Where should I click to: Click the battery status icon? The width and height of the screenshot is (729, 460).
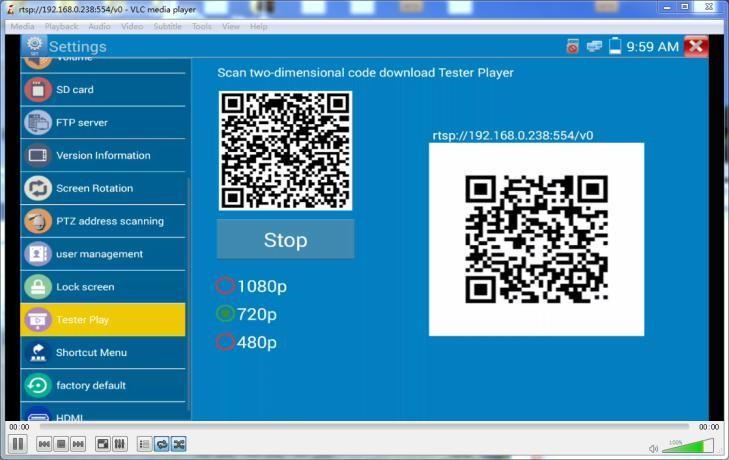(x=615, y=46)
